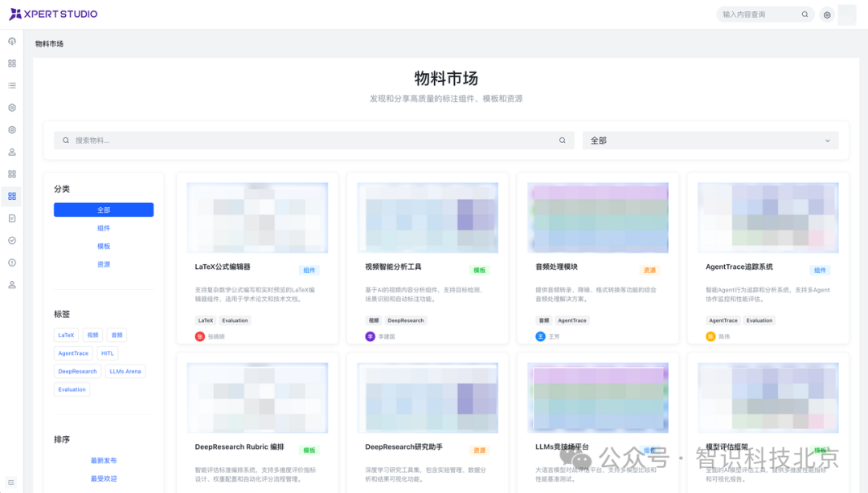This screenshot has width=868, height=493.
Task: Click the document icon in the left sidebar
Action: 11,218
